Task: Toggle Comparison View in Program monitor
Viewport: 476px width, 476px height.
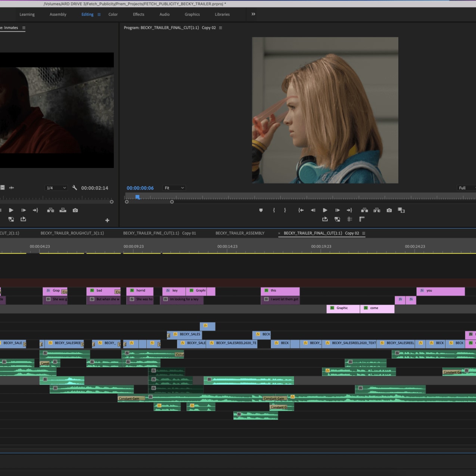Action: [401, 210]
